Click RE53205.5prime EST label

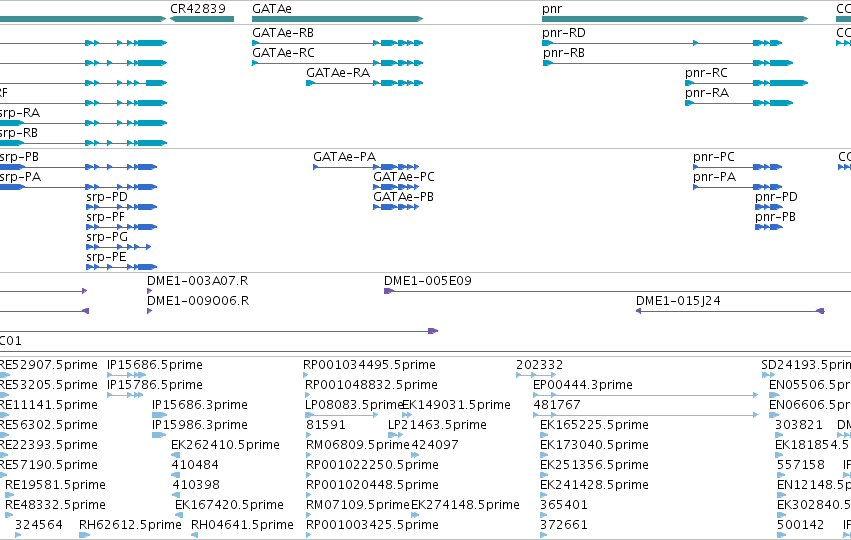coord(48,385)
